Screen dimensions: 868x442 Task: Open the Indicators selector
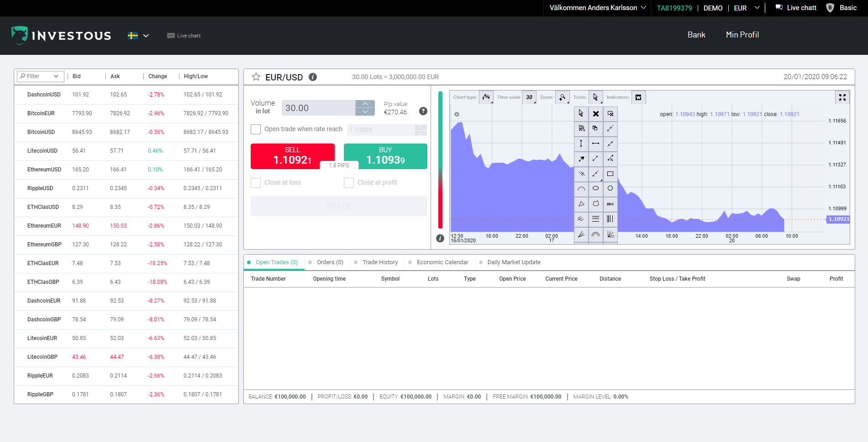[638, 97]
